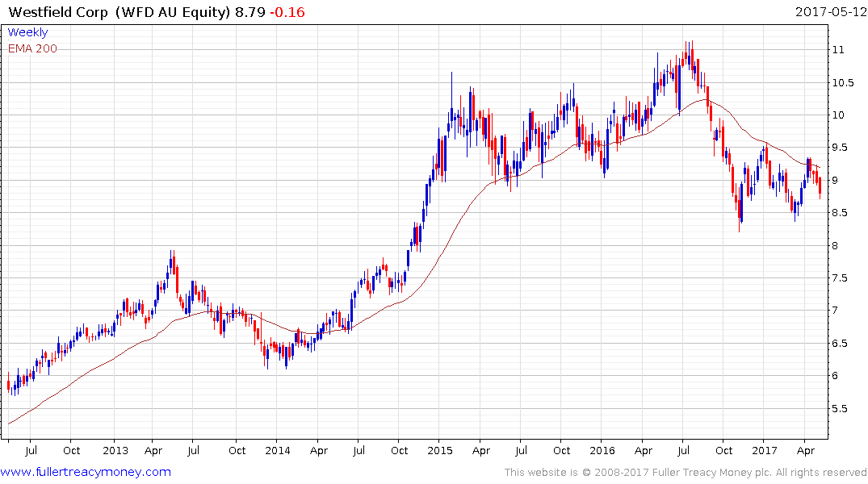868x484 pixels.
Task: Open the www.fullertreacymoney.com link
Action: point(86,472)
